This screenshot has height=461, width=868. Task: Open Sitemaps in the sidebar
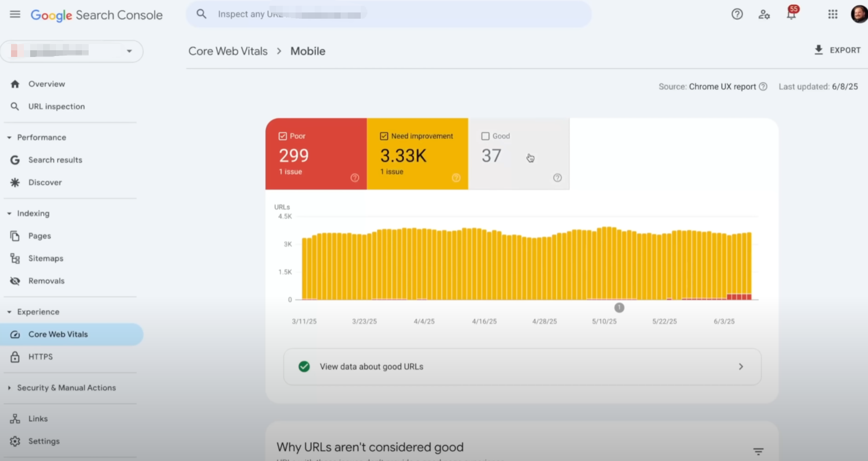pyautogui.click(x=46, y=259)
